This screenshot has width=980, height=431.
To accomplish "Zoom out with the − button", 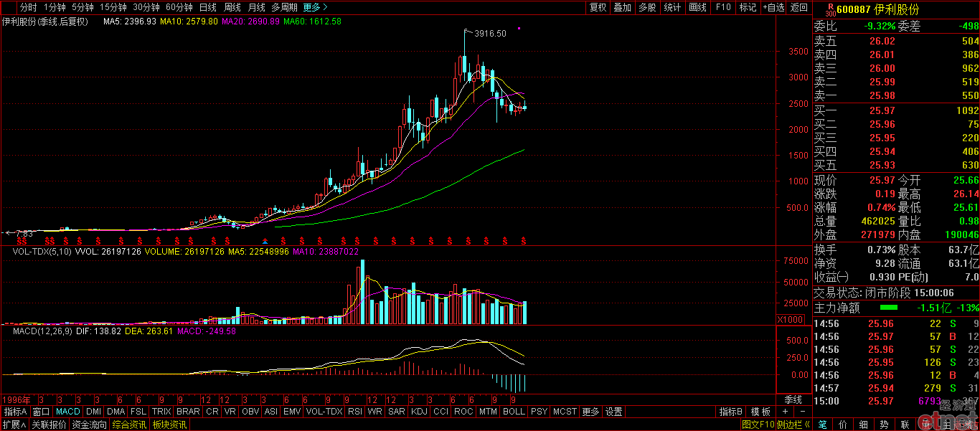I will point(802,412).
